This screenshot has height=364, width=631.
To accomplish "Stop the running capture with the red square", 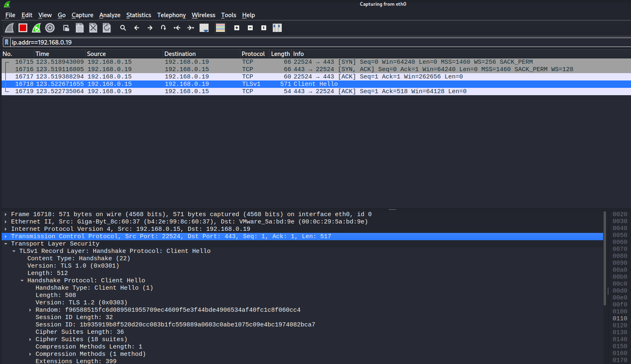I will click(x=23, y=28).
